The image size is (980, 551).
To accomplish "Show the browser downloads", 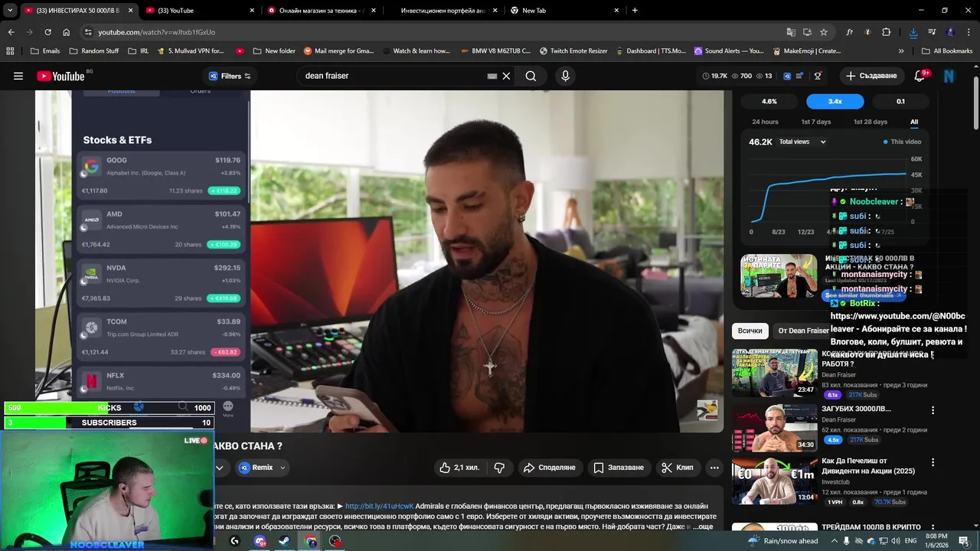I will click(913, 32).
